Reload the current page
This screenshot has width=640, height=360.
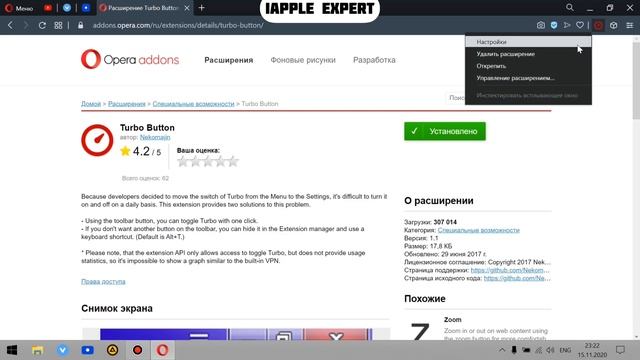(x=42, y=25)
